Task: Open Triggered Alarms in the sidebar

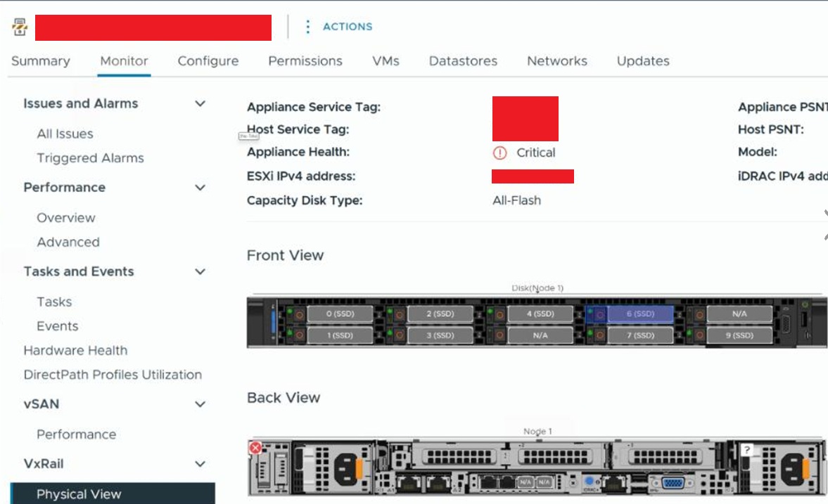Action: (x=90, y=158)
